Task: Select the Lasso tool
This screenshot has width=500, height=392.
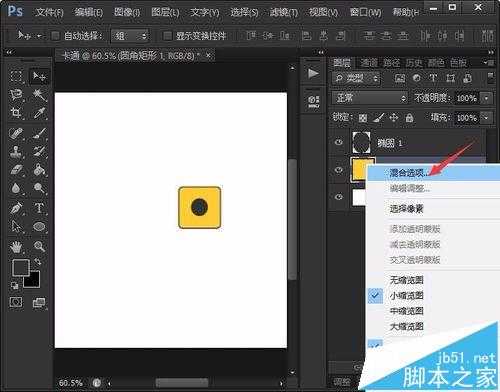Action: (x=16, y=95)
